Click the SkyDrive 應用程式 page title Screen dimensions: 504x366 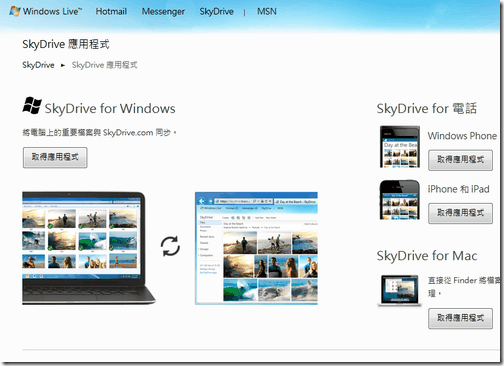click(x=66, y=44)
